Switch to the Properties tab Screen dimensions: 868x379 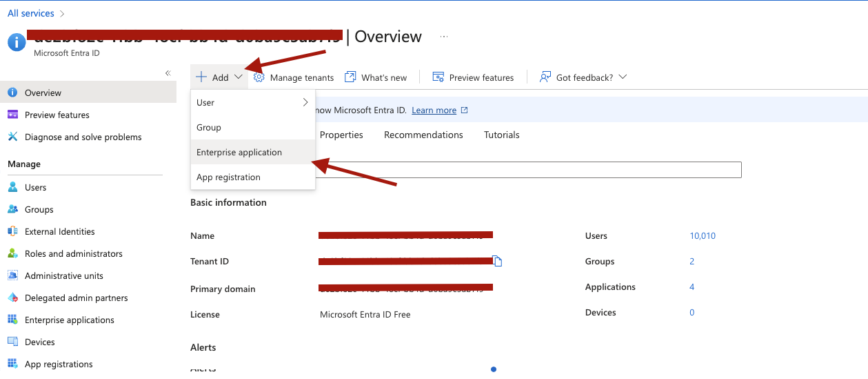341,135
